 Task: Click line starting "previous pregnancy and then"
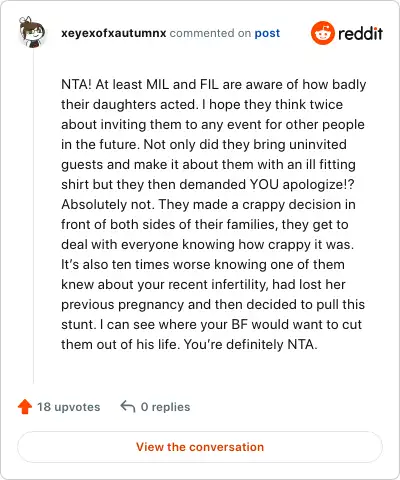(213, 305)
